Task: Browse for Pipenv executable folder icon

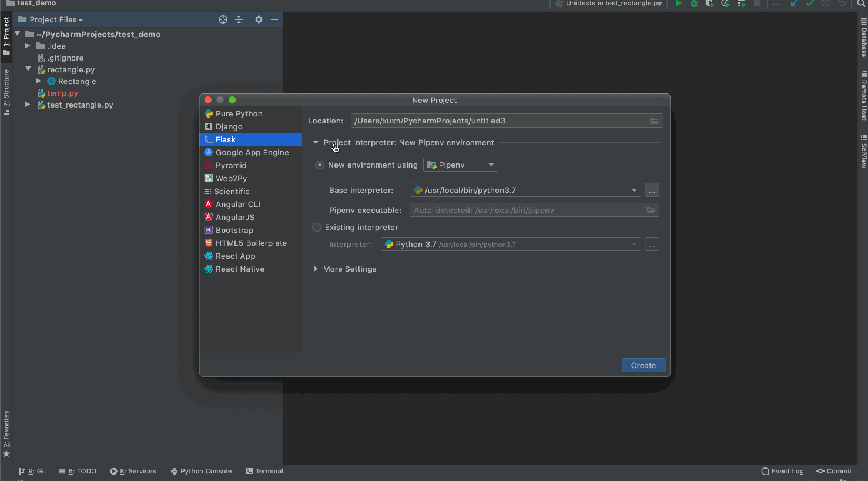Action: click(x=651, y=210)
